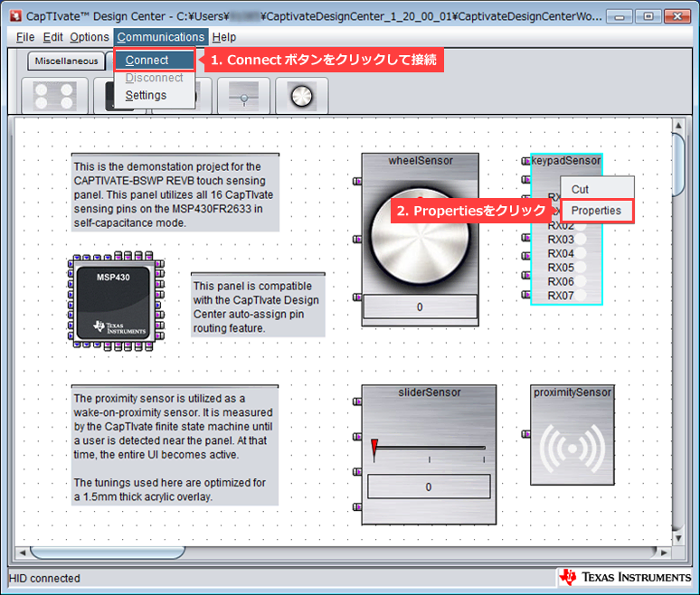The width and height of the screenshot is (700, 595).
Task: Click the keypadSensor title label
Action: 566,161
